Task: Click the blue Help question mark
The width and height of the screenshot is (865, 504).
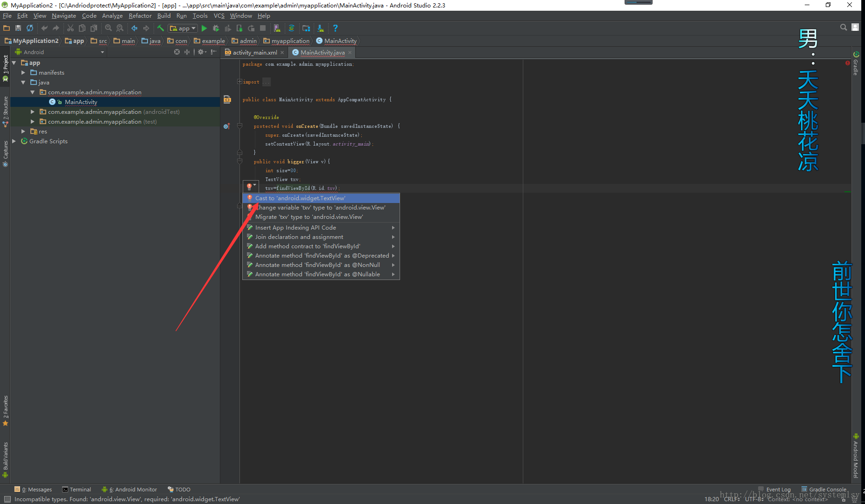Action: (x=335, y=28)
